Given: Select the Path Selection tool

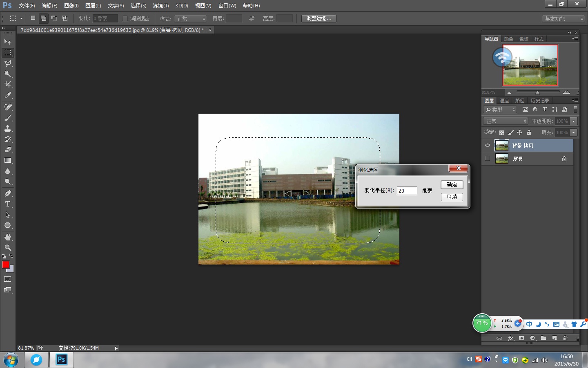Looking at the screenshot, I should point(8,215).
